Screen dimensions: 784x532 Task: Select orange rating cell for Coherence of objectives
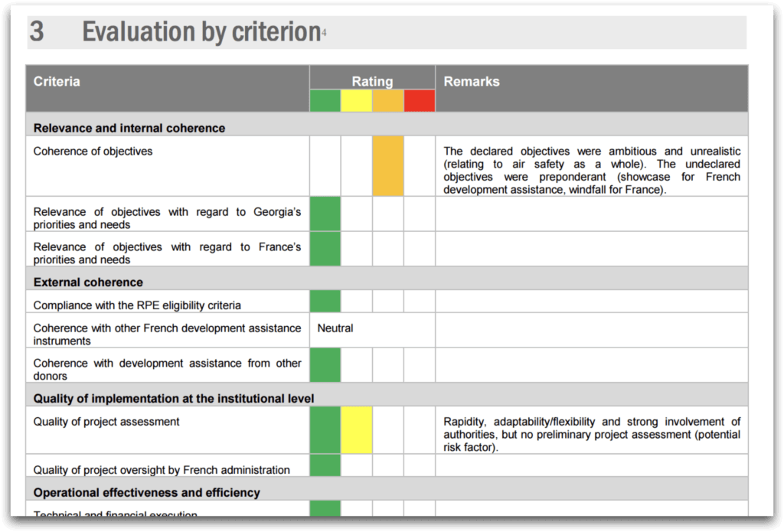click(388, 166)
